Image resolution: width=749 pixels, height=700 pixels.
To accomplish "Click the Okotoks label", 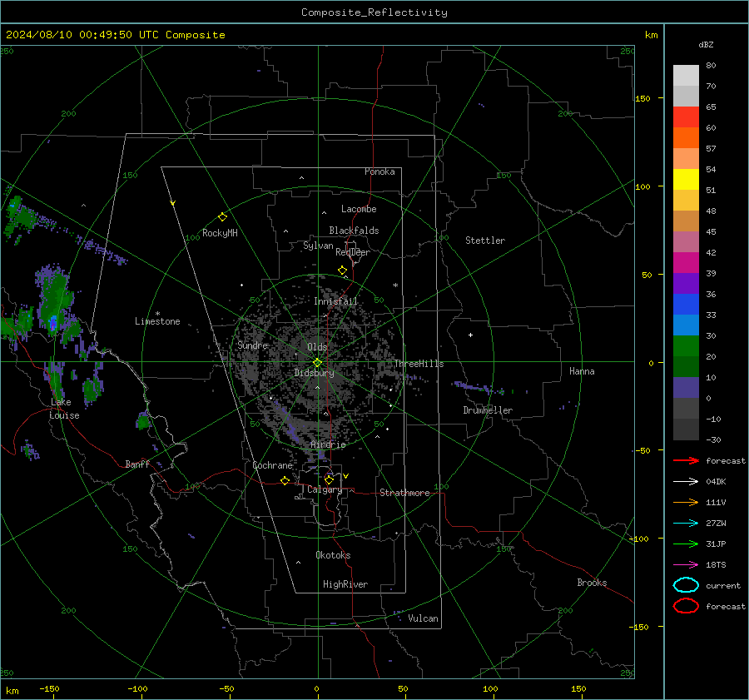I will point(333,555).
